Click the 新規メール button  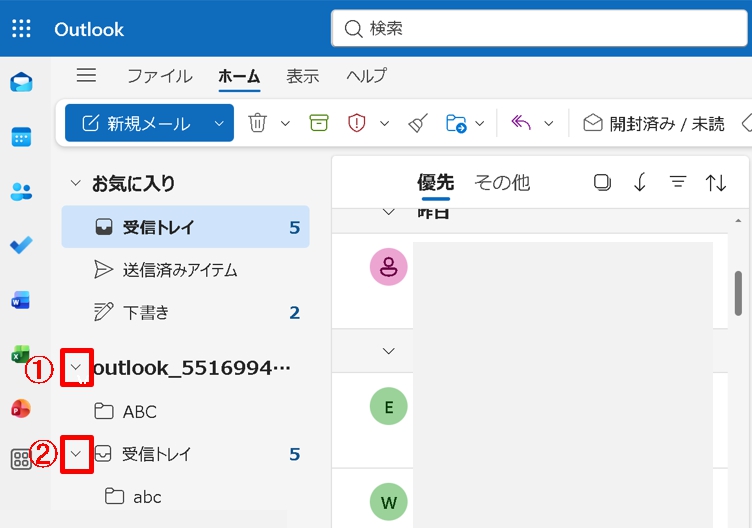pos(137,123)
